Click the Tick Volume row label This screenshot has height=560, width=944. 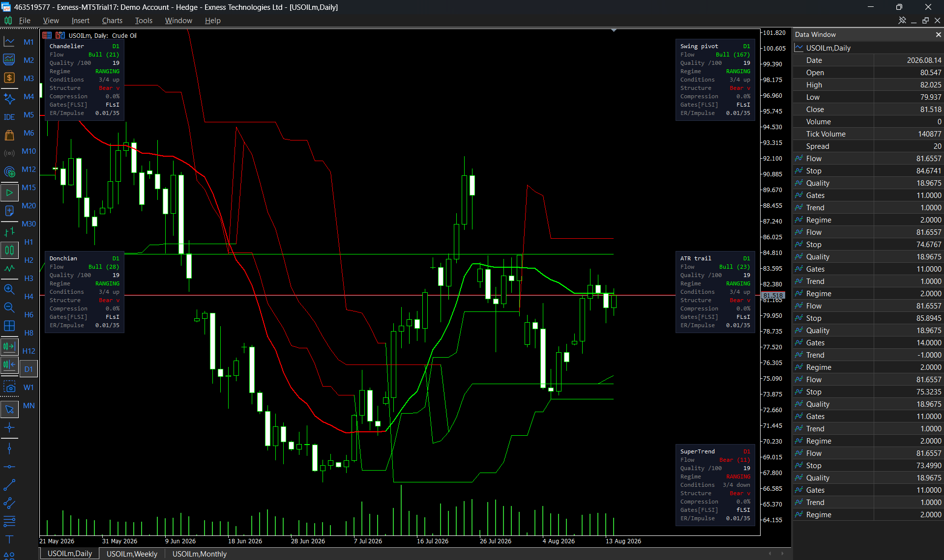[826, 134]
